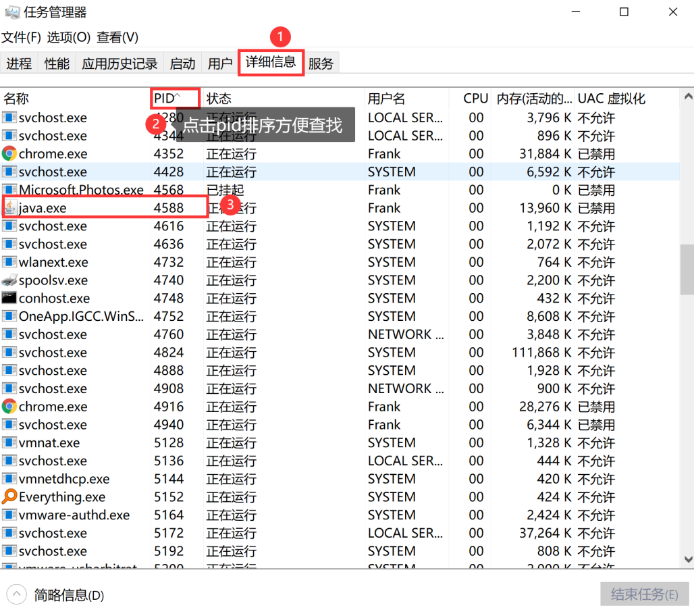The width and height of the screenshot is (694, 616).
Task: Sort by the PID column header
Action: pos(177,99)
